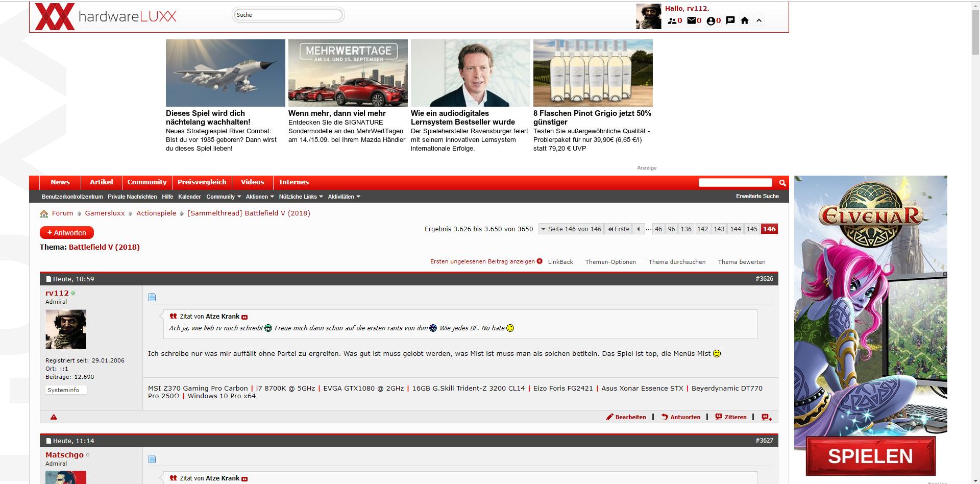Click Gamersluxx in the breadcrumb
Image resolution: width=980 pixels, height=484 pixels.
[x=105, y=213]
